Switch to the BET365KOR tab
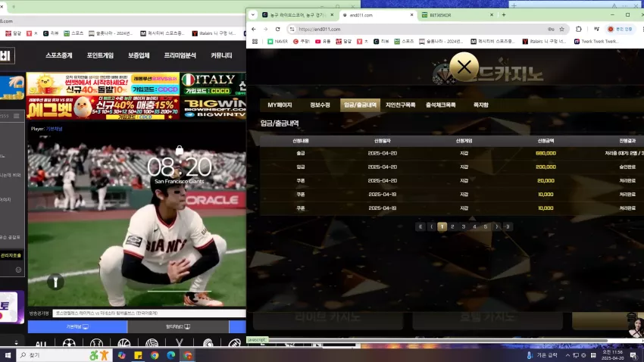This screenshot has height=362, width=644. coord(457,15)
